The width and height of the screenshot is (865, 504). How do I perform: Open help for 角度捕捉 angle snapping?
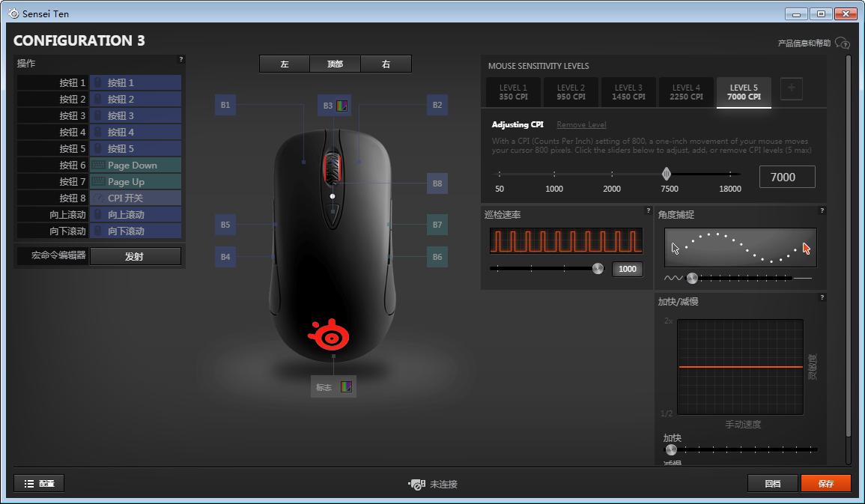pyautogui.click(x=822, y=210)
